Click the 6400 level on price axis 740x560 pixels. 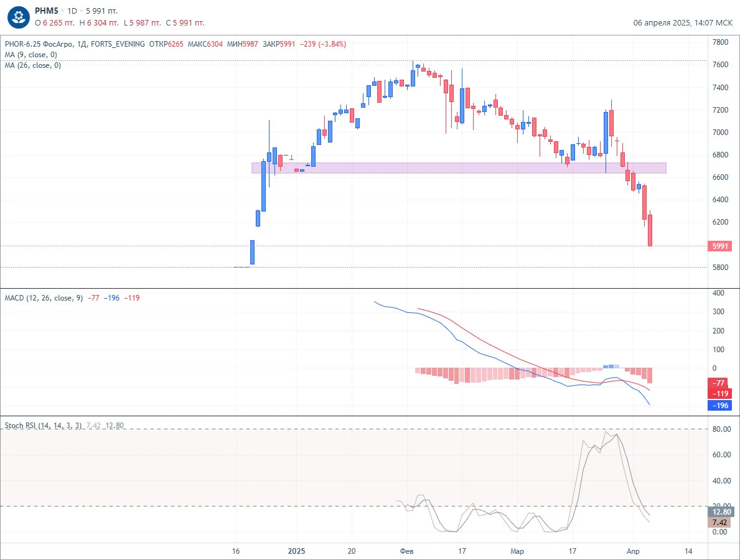point(720,200)
